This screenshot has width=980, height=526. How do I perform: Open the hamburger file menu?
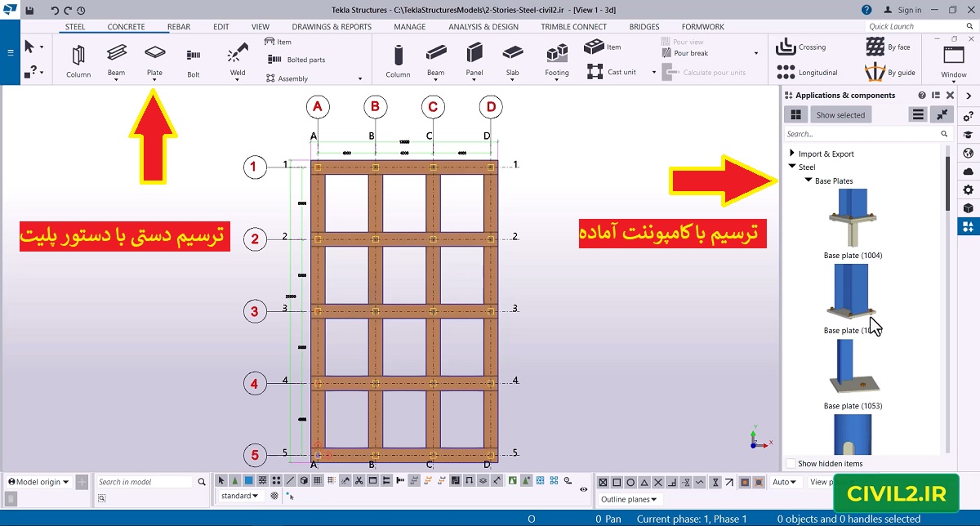point(11,53)
